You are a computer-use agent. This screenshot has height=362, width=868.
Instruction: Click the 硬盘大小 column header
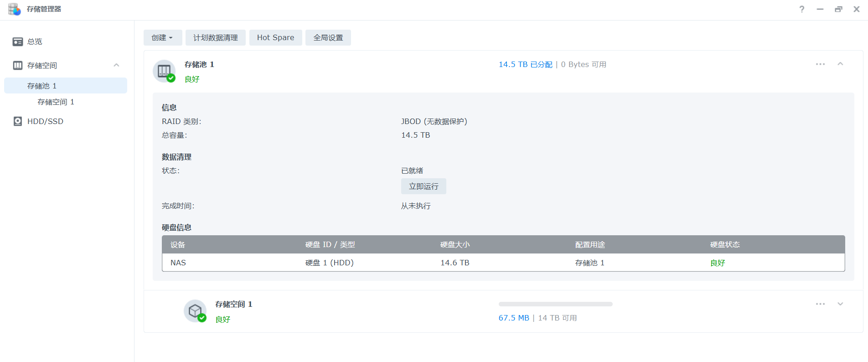click(x=455, y=244)
